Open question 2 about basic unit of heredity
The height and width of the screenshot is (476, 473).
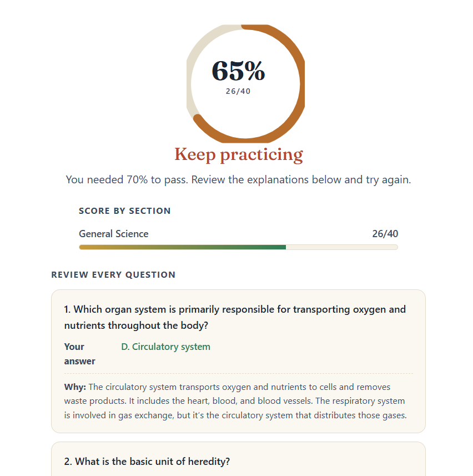point(147,462)
